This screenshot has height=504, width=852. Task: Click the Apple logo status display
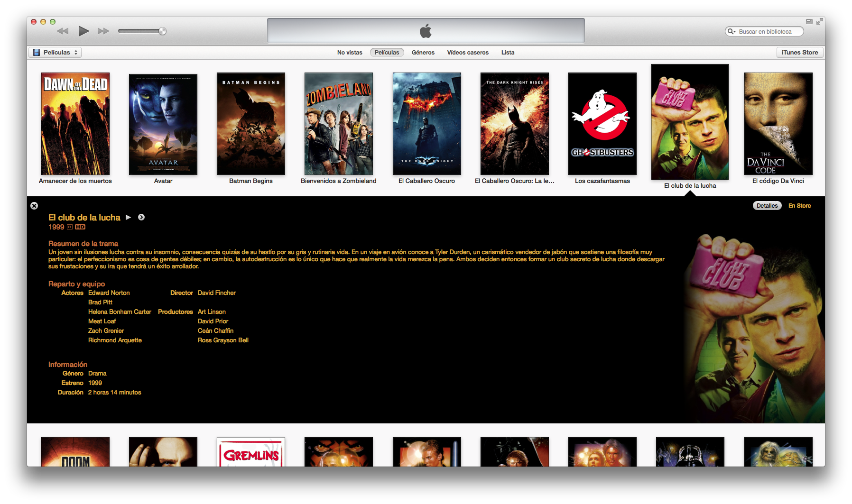click(x=426, y=31)
